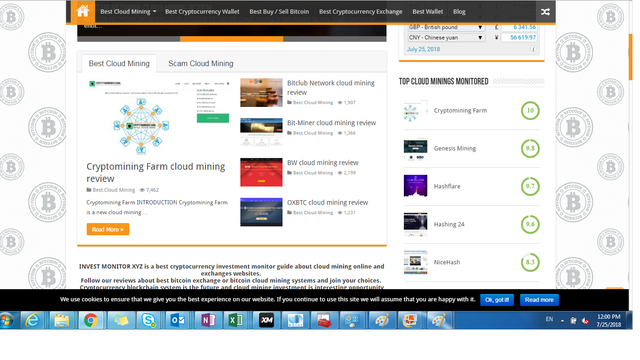
Task: Open Sticky Notes from the taskbar
Action: click(x=120, y=320)
